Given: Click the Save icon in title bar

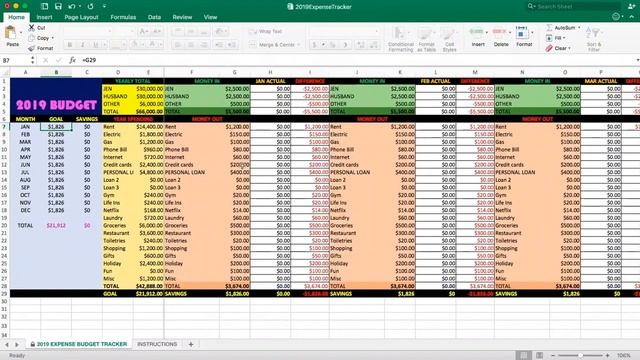Looking at the screenshot, I should [58, 6].
